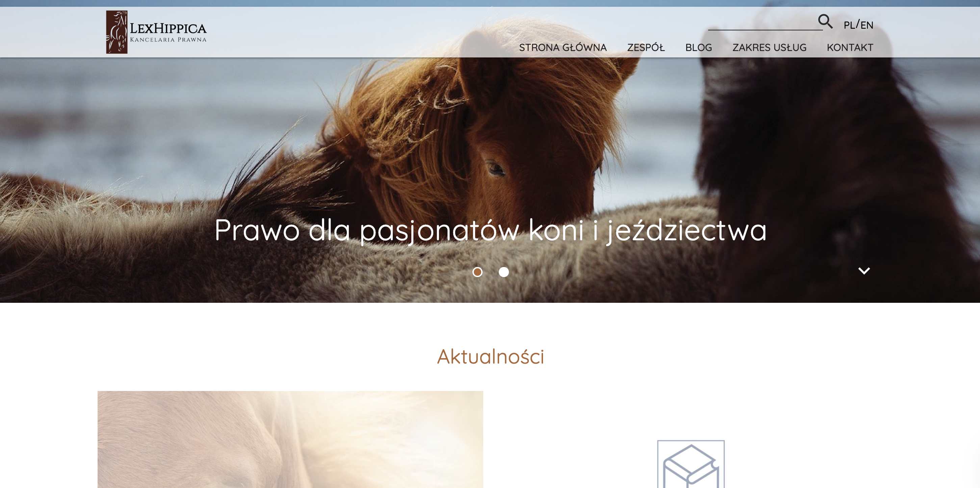Open the horse photo news thumbnail
The image size is (980, 488).
pyautogui.click(x=290, y=439)
